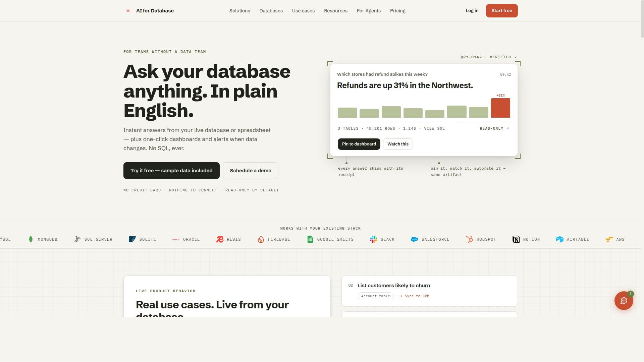Go to For Agents page
Viewport: 644px width, 362px height.
click(x=369, y=11)
